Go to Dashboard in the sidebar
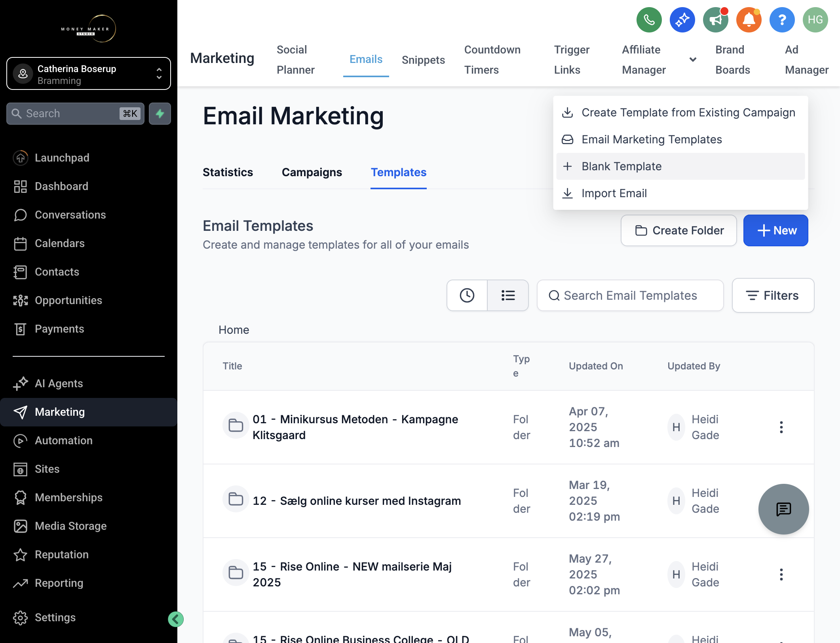 (89, 186)
